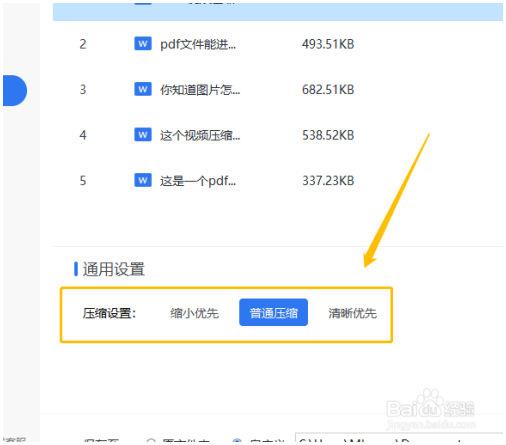Image resolution: width=506 pixels, height=445 pixels.
Task: Click the 682.51KB size cell
Action: coord(328,89)
